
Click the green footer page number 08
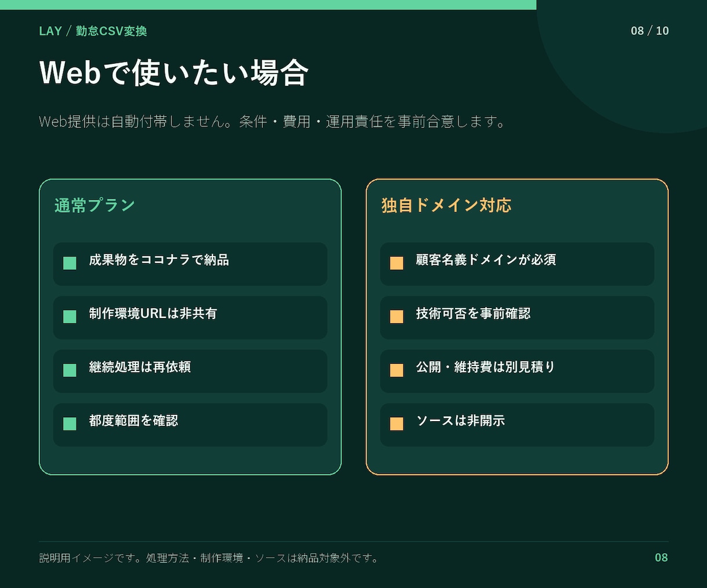pyautogui.click(x=661, y=557)
